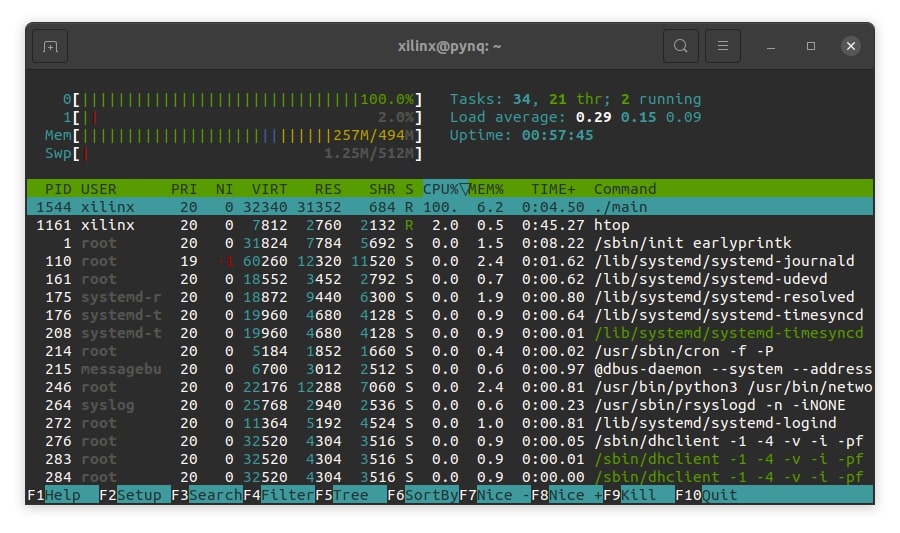Click F4 Filter in the htop footer
Screen dimensions: 900x533
point(278,495)
